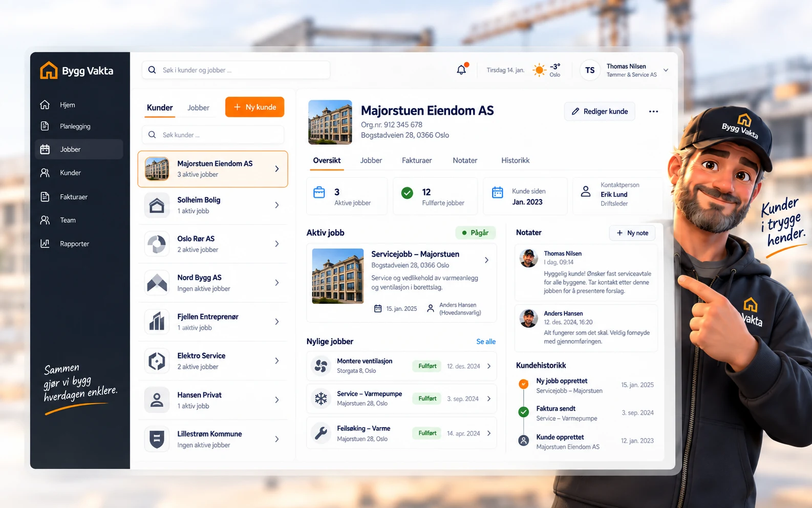Click the Service – Varmepumpe snowflake icon
This screenshot has width=812, height=508.
tap(321, 398)
